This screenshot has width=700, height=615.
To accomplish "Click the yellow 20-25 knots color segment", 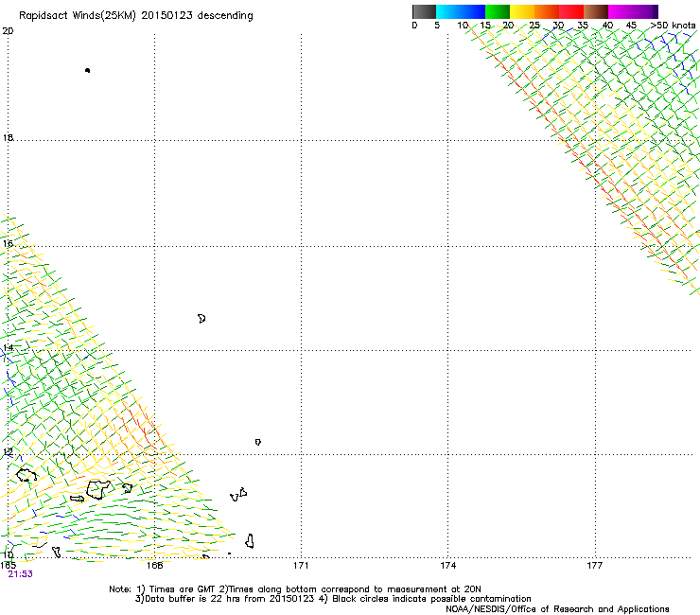I will point(522,11).
